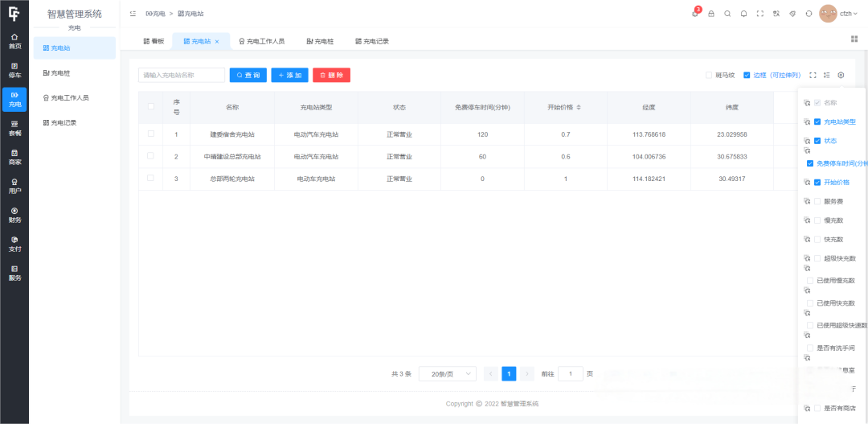Click the 查询 search button

click(x=248, y=75)
